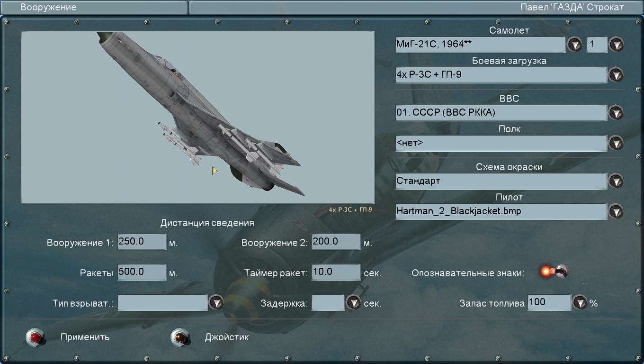Click the Дистанция сведения heading
The height and width of the screenshot is (364, 644).
pos(207,223)
